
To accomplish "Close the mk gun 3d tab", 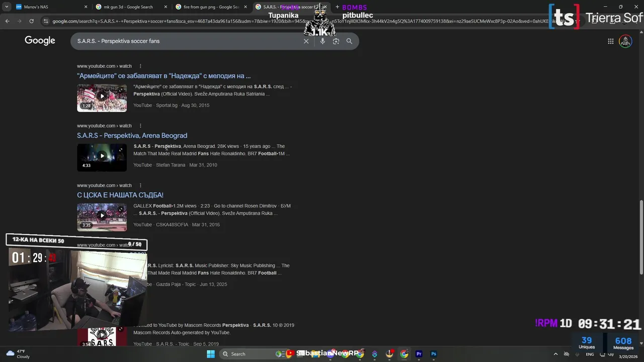I will pos(166,7).
